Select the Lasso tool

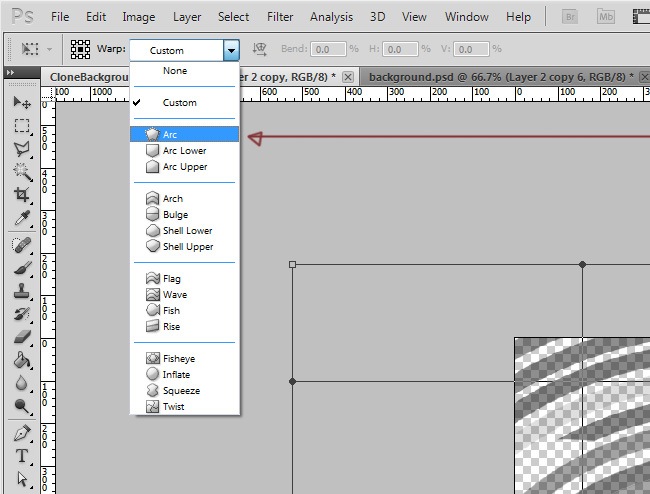pyautogui.click(x=21, y=149)
